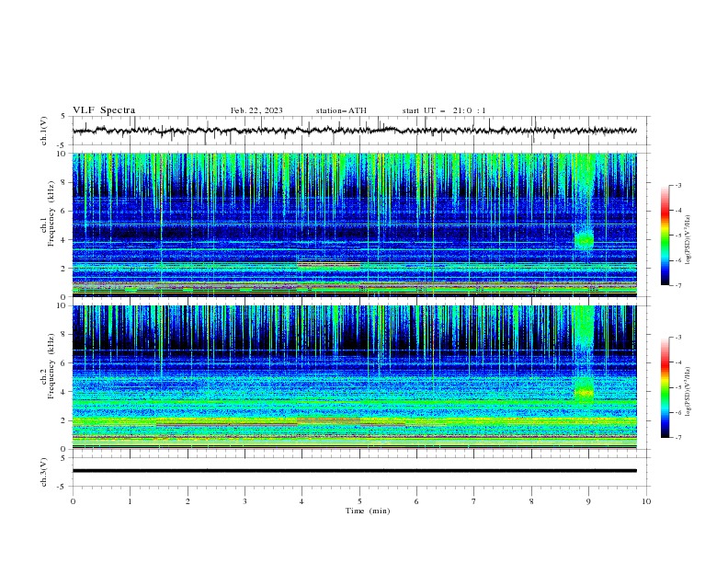Click time-axis tick label "6"
The height and width of the screenshot is (563, 728).
[x=416, y=501]
